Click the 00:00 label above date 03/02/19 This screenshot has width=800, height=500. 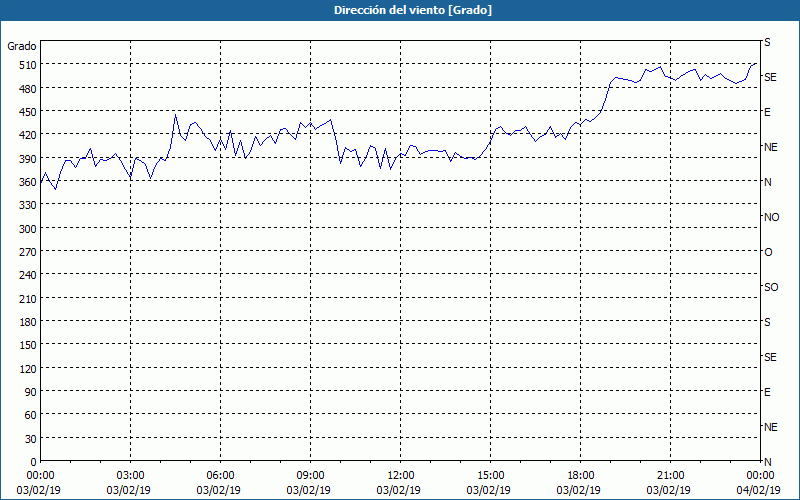tap(41, 476)
